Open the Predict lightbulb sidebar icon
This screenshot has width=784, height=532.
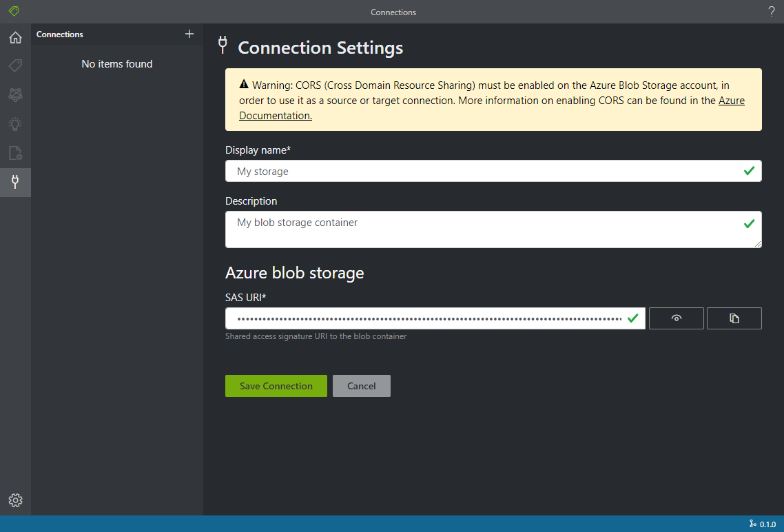point(15,124)
